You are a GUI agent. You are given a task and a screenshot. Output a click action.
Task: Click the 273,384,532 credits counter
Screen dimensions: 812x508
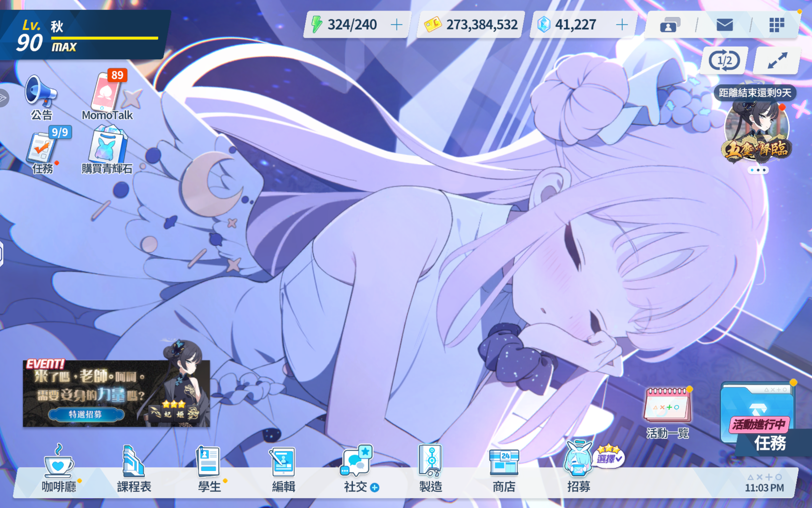[482, 25]
